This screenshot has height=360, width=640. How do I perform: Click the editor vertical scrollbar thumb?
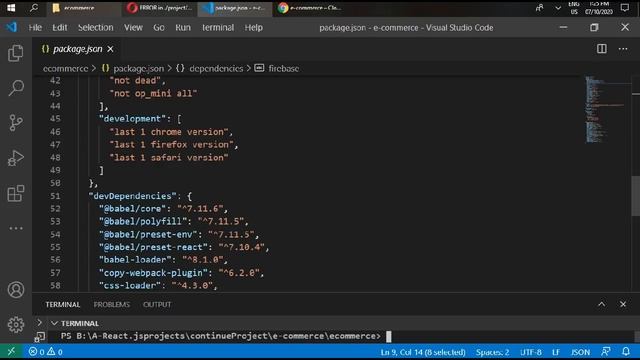[636, 196]
